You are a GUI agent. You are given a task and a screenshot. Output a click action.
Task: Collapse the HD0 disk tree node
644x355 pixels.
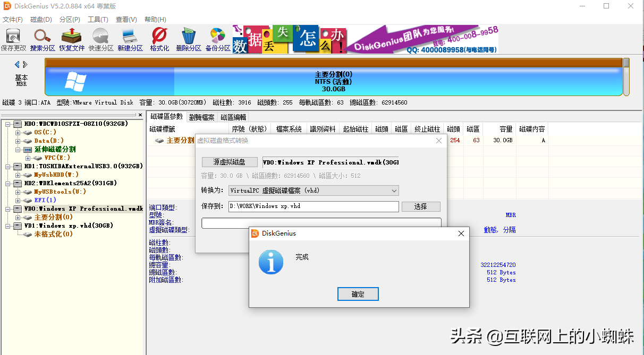pos(8,124)
